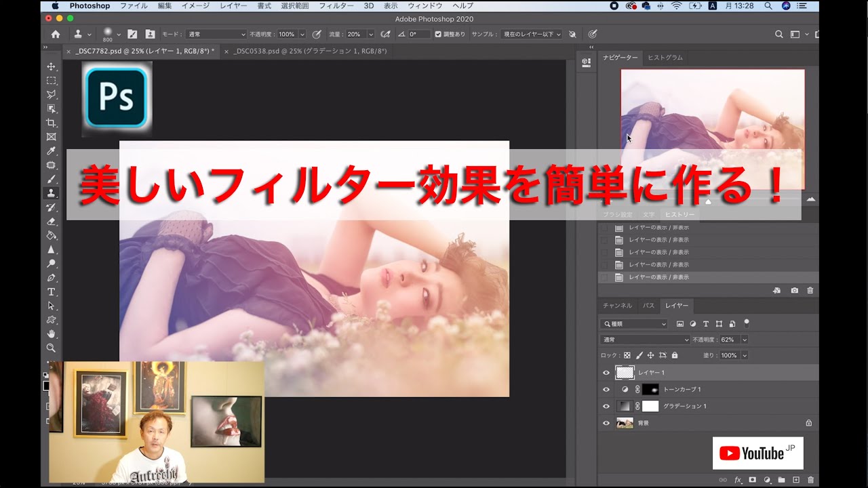Open the サンプル dropdown
The width and height of the screenshot is (868, 488).
tap(531, 34)
